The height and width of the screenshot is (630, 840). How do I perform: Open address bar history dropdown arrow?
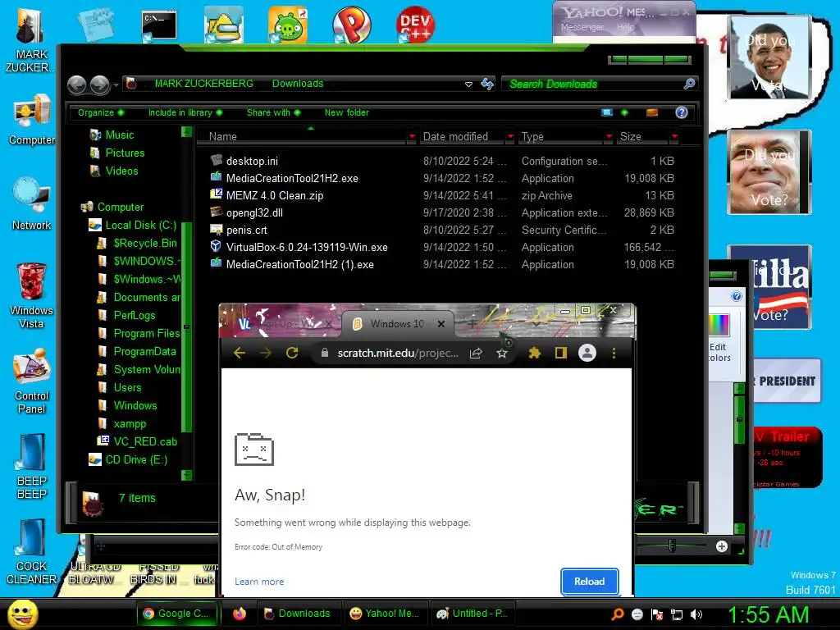[x=468, y=84]
